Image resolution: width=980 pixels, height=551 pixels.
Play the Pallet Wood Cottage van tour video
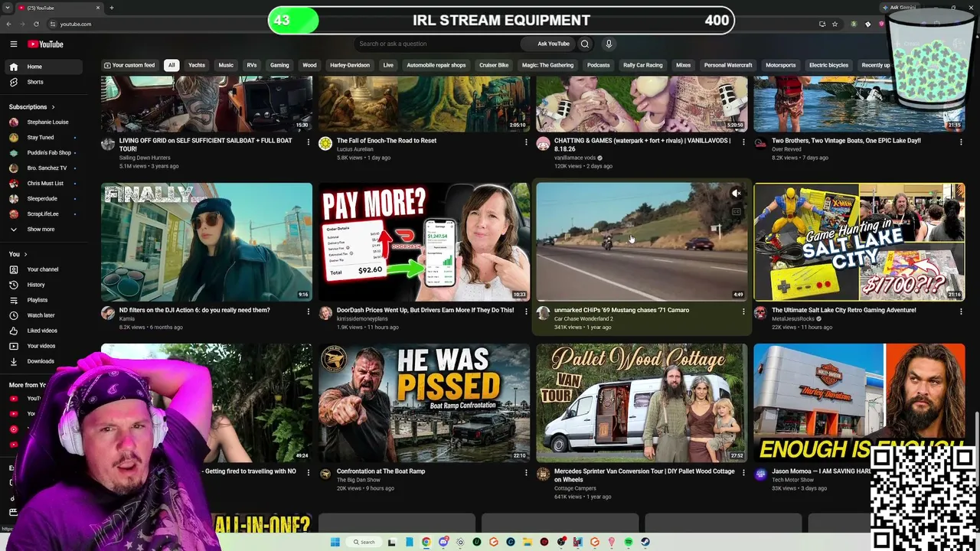point(642,403)
